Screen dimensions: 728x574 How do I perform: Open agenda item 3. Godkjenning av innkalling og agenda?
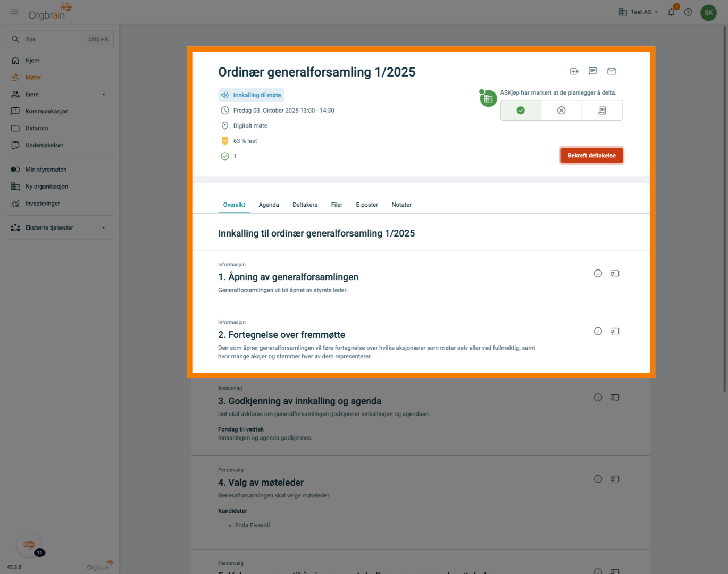tap(300, 401)
